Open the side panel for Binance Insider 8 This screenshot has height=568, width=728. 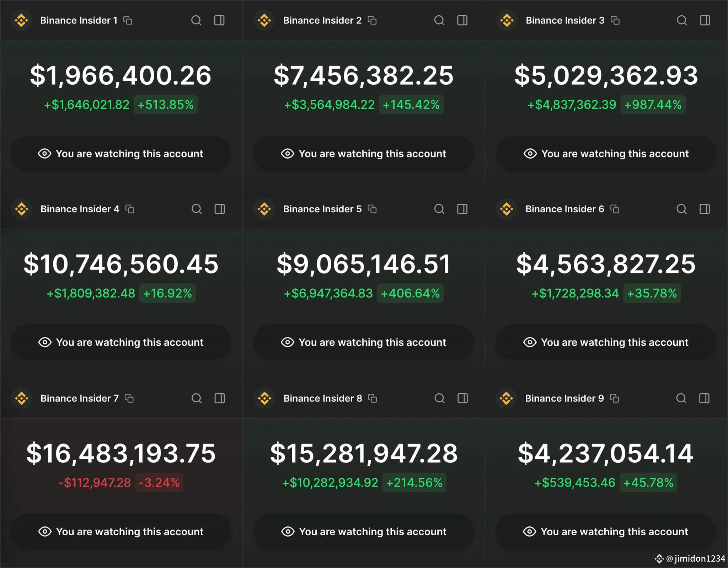(x=463, y=398)
